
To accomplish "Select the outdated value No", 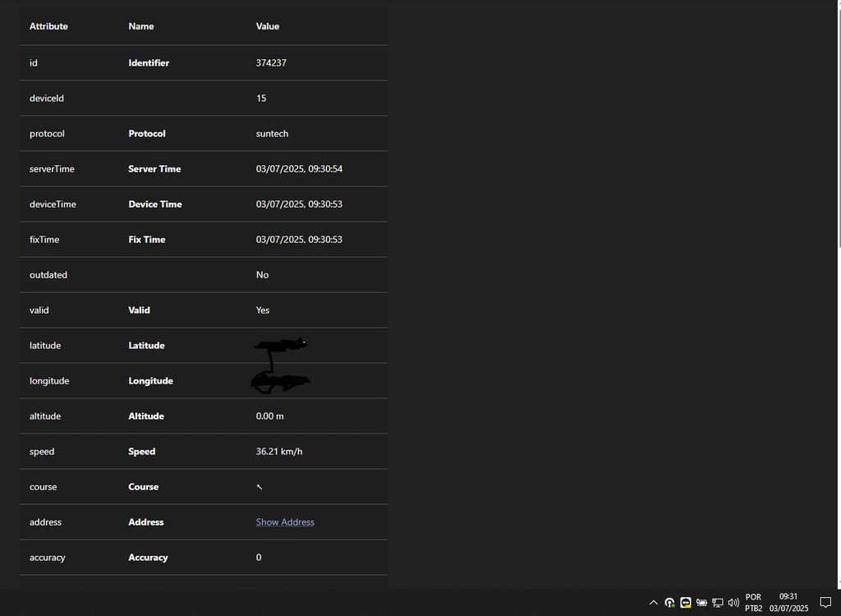I will (x=262, y=274).
